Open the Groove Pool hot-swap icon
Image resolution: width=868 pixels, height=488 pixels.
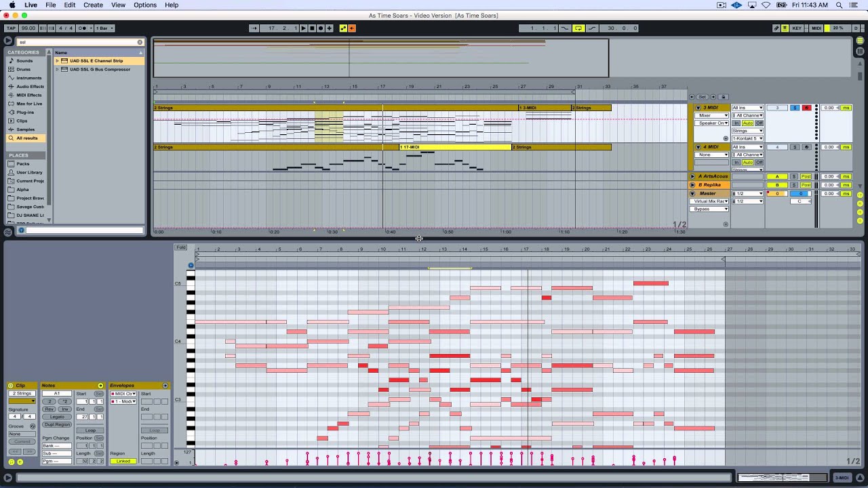tap(32, 426)
